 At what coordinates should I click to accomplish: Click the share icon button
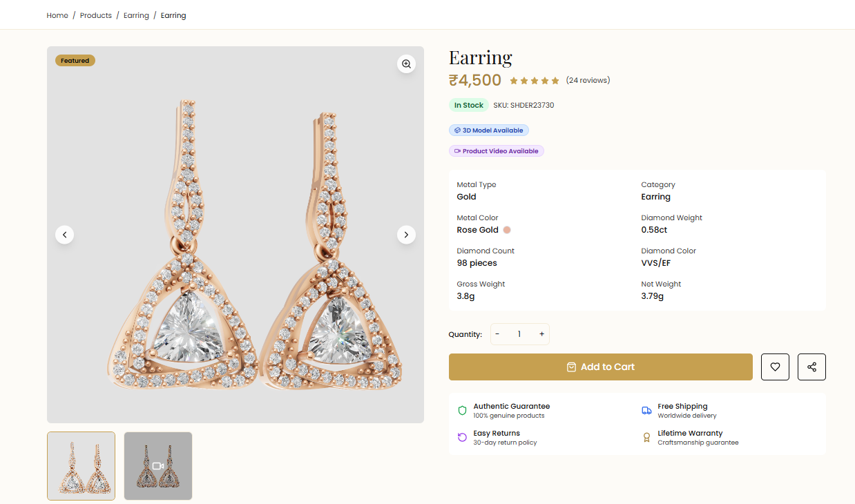tap(811, 367)
